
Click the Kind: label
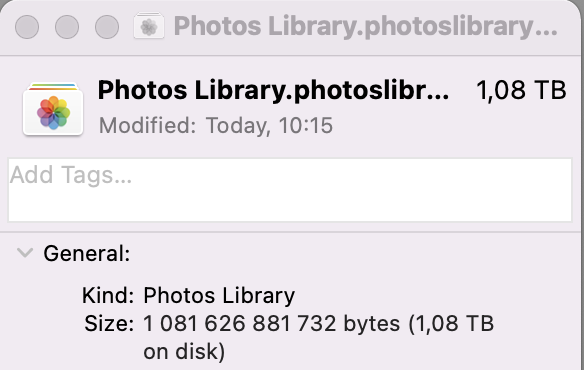tap(108, 295)
